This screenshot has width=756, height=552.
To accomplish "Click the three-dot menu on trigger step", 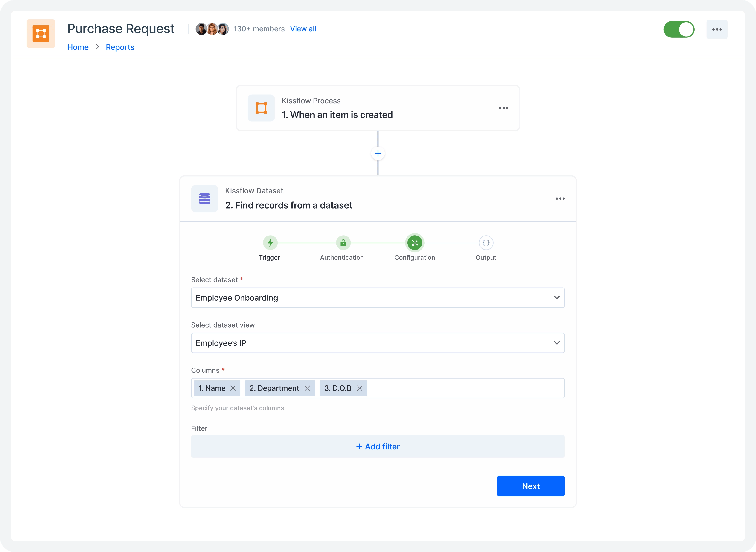I will tap(504, 108).
